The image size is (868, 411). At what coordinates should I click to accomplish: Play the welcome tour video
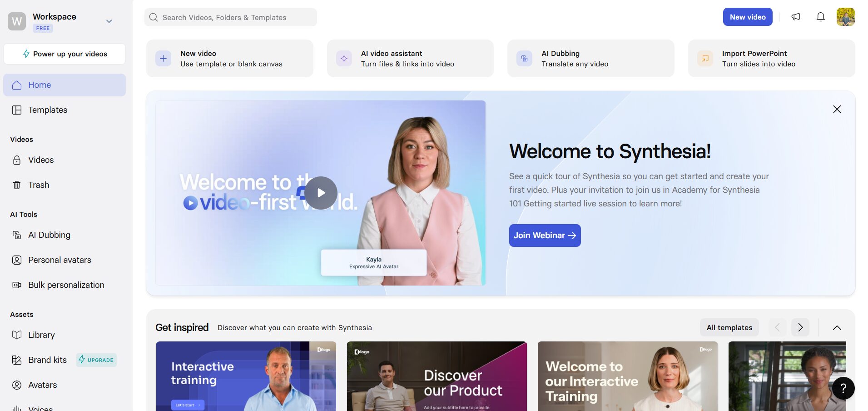[321, 193]
